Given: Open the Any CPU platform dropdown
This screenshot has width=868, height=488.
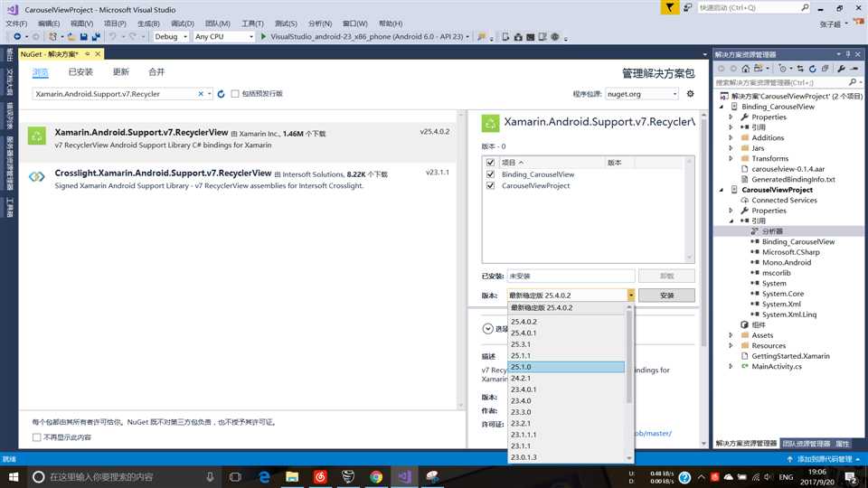Looking at the screenshot, I should (x=223, y=36).
